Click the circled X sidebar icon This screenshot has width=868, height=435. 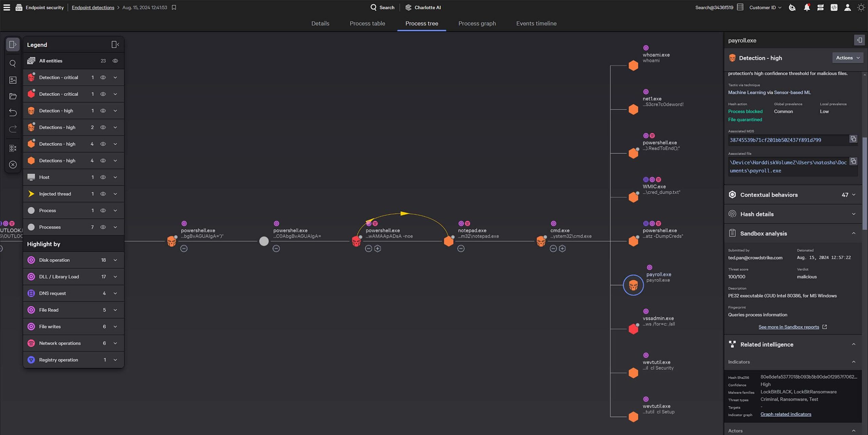[13, 165]
